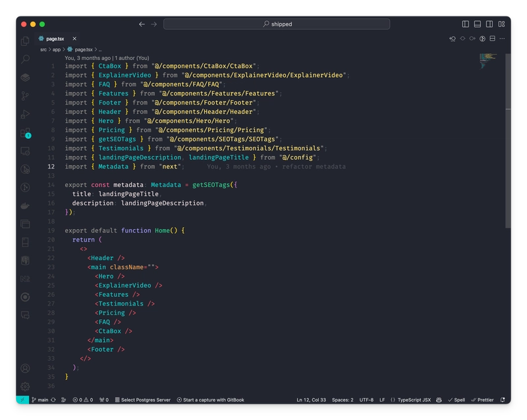The height and width of the screenshot is (420, 527).
Task: Change the UTF-8 file encoding
Action: tap(366, 400)
